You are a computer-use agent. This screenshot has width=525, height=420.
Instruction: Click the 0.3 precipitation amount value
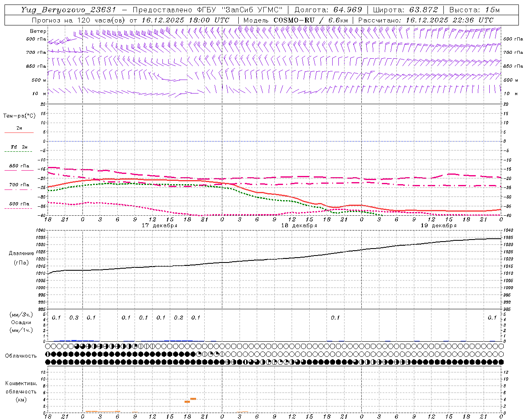(x=74, y=318)
